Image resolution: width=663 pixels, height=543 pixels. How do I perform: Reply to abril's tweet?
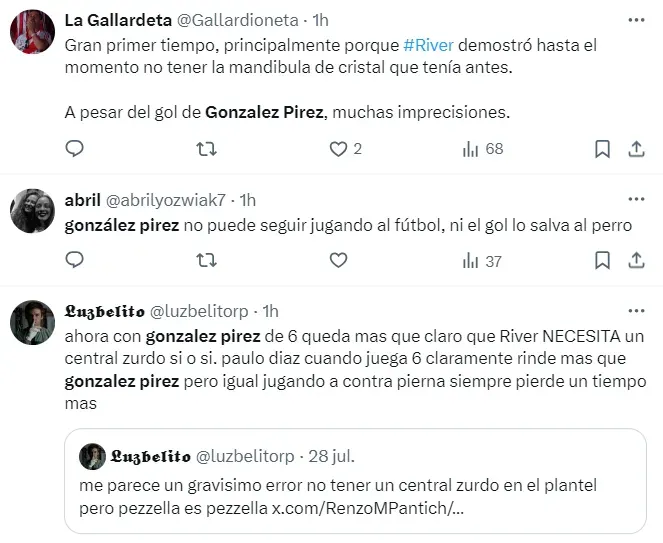click(x=75, y=260)
